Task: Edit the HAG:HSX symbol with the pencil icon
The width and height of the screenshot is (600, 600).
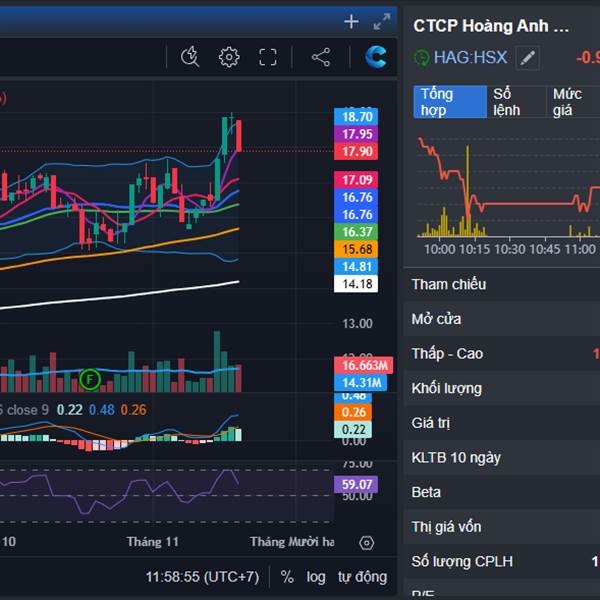Action: pyautogui.click(x=527, y=58)
